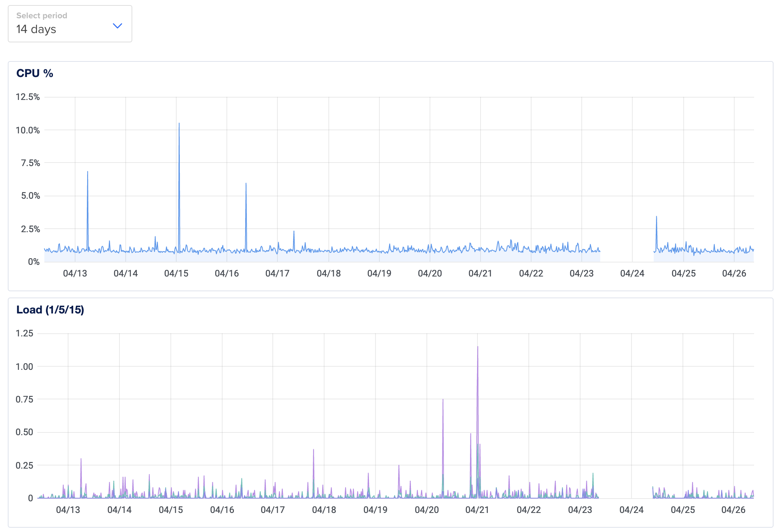Click the 5.0% axis label on CPU chart
The width and height of the screenshot is (779, 532).
pos(30,196)
